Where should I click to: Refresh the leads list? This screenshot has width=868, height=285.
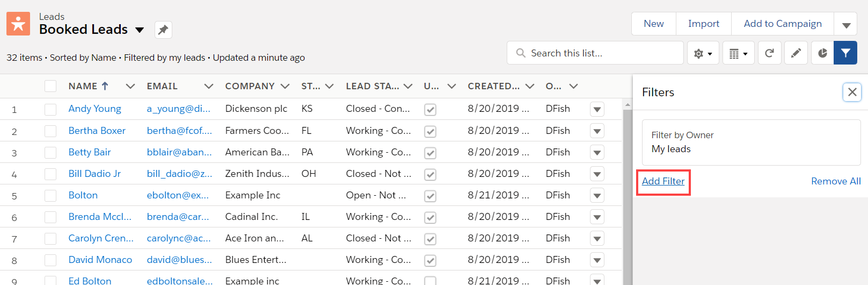point(769,53)
